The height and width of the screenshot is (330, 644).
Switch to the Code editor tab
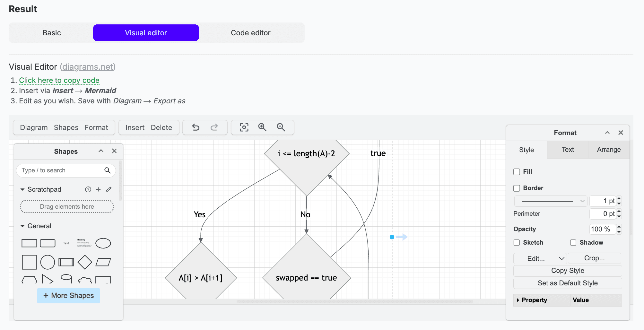(x=250, y=33)
